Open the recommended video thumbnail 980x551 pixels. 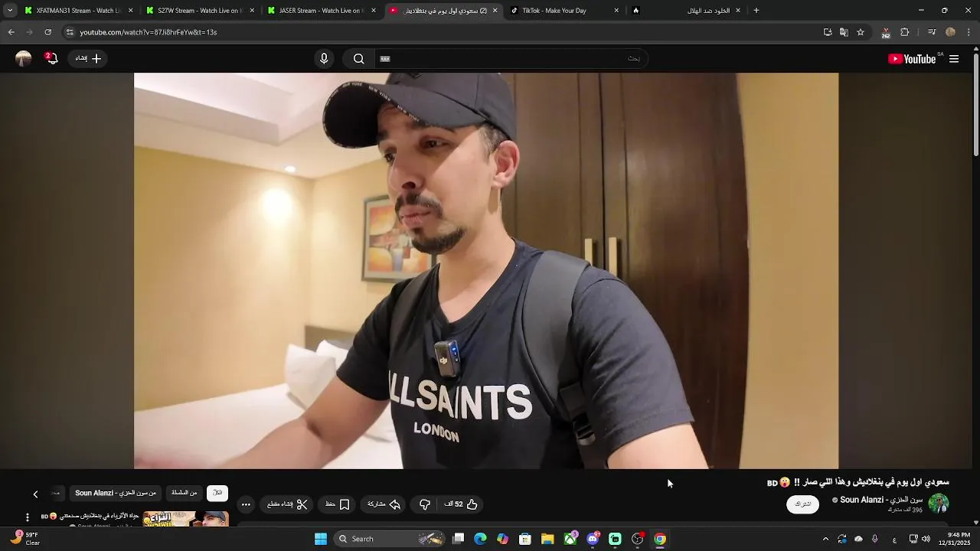185,518
